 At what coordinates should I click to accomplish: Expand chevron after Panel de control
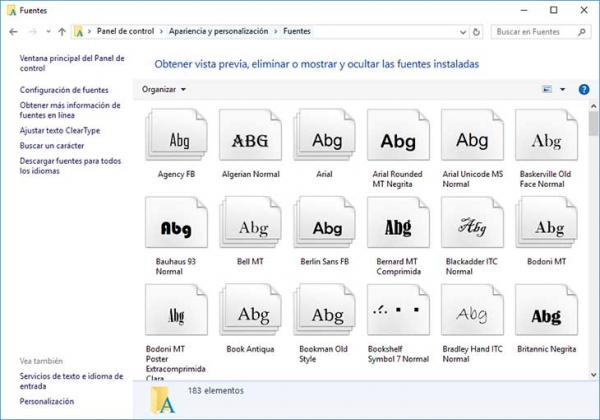pos(161,31)
